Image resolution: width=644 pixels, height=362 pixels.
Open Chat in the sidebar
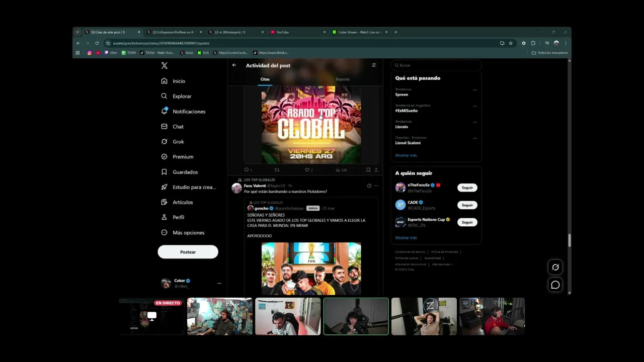pyautogui.click(x=172, y=127)
